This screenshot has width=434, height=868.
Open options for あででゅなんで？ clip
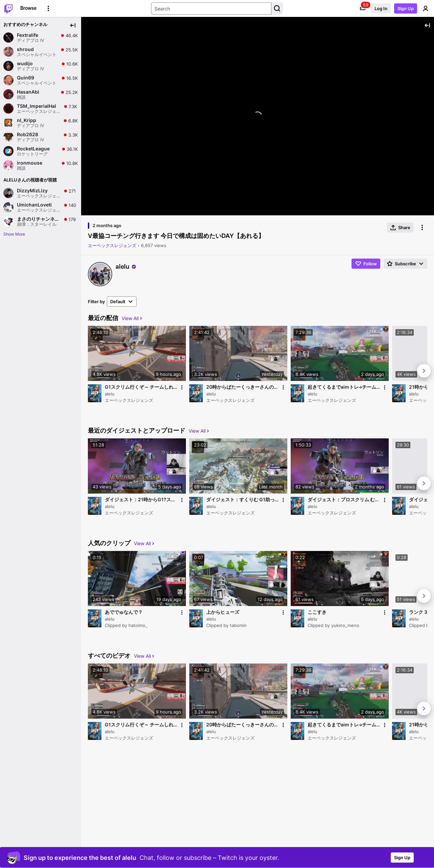[182, 612]
